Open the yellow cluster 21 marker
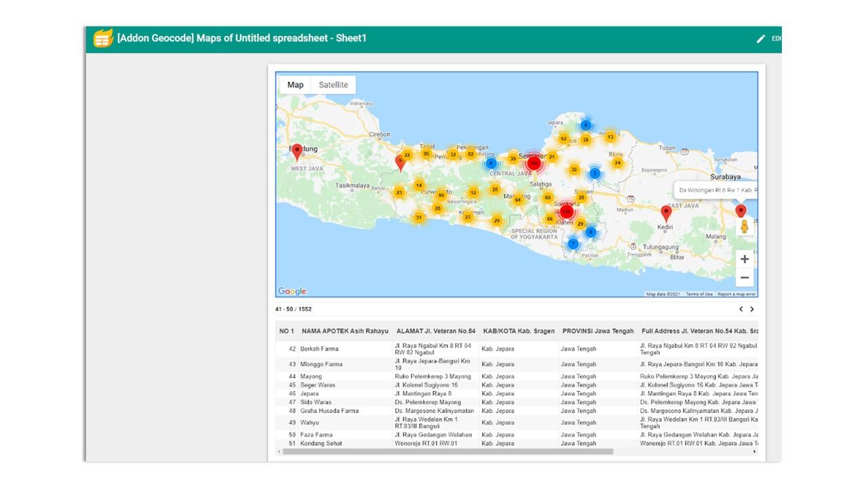 (552, 157)
